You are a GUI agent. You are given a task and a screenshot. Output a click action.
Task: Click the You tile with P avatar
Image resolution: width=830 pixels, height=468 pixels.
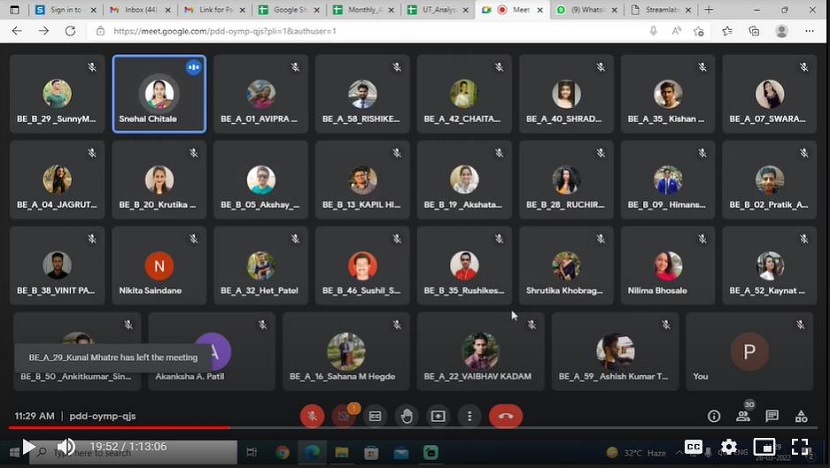[x=749, y=352]
